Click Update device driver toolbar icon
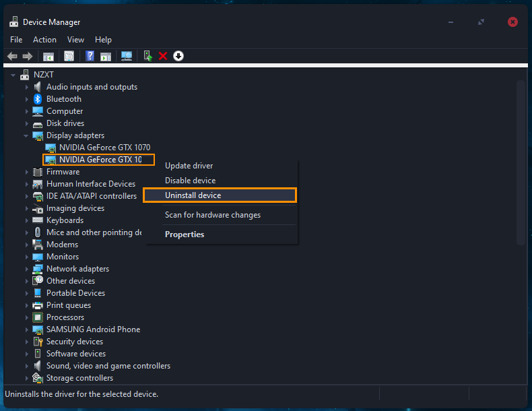This screenshot has width=532, height=411. point(148,56)
